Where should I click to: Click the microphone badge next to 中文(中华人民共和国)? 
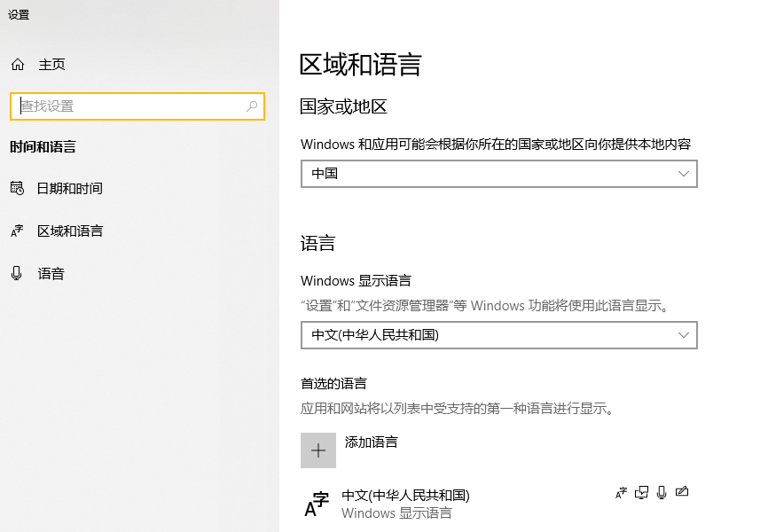point(662,492)
